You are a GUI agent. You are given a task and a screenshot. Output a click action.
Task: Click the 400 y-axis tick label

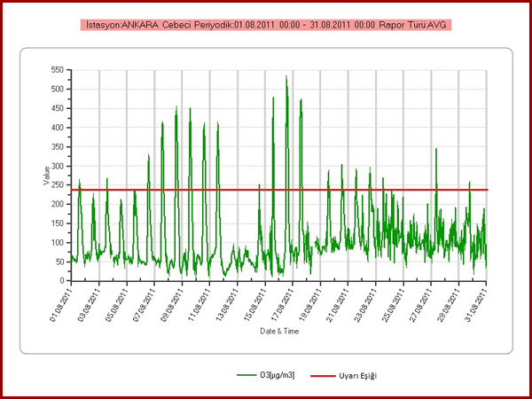coord(58,128)
